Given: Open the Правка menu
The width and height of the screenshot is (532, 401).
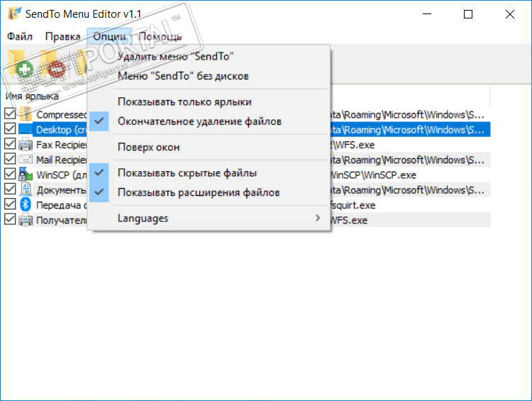Looking at the screenshot, I should [x=62, y=36].
